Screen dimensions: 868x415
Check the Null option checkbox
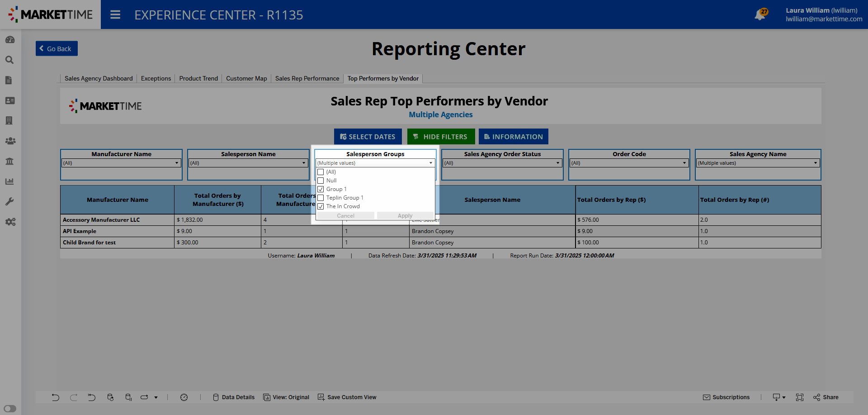tap(321, 181)
